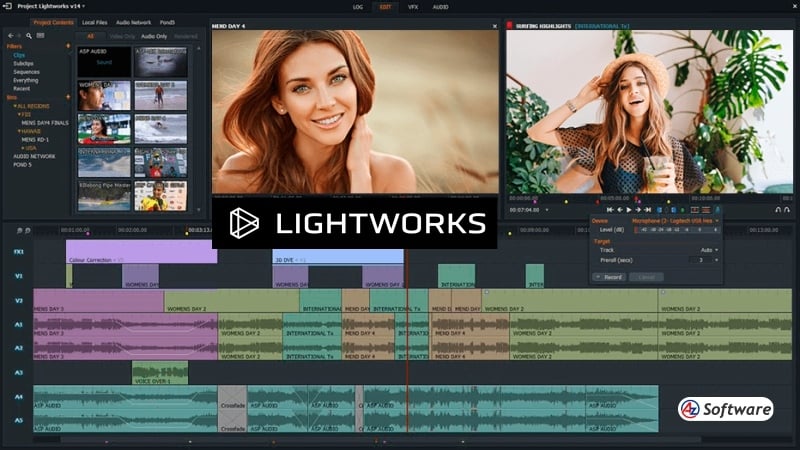Open the Audio Network tab
The image size is (800, 450).
click(x=133, y=22)
